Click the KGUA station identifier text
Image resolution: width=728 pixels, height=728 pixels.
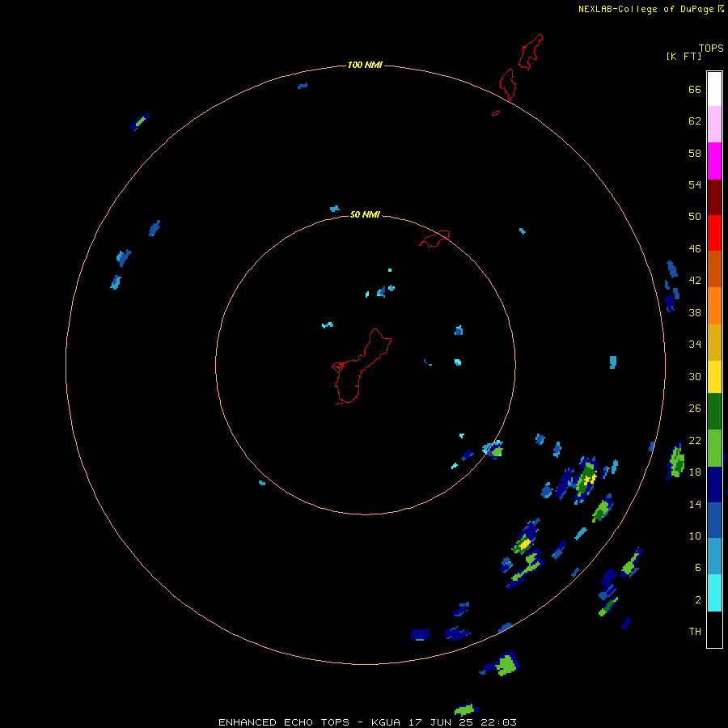[386, 722]
